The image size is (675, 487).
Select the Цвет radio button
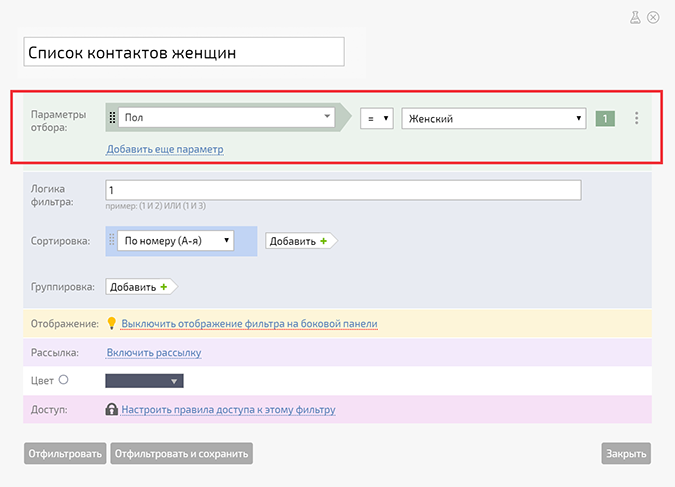[64, 380]
